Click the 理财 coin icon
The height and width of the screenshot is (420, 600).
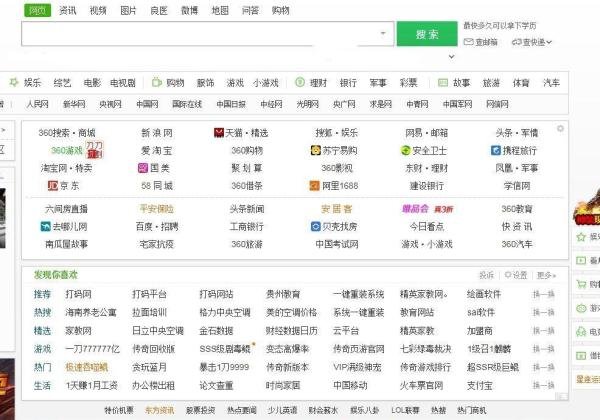pos(300,82)
